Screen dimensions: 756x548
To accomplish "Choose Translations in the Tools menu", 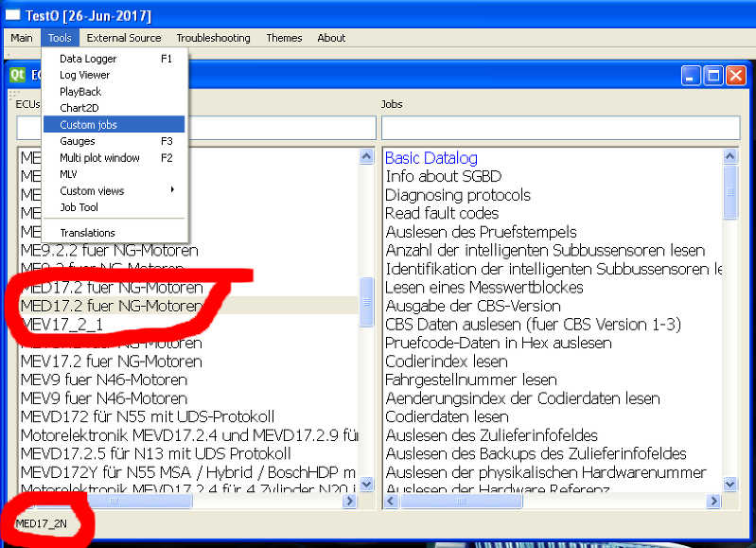I will [x=87, y=233].
